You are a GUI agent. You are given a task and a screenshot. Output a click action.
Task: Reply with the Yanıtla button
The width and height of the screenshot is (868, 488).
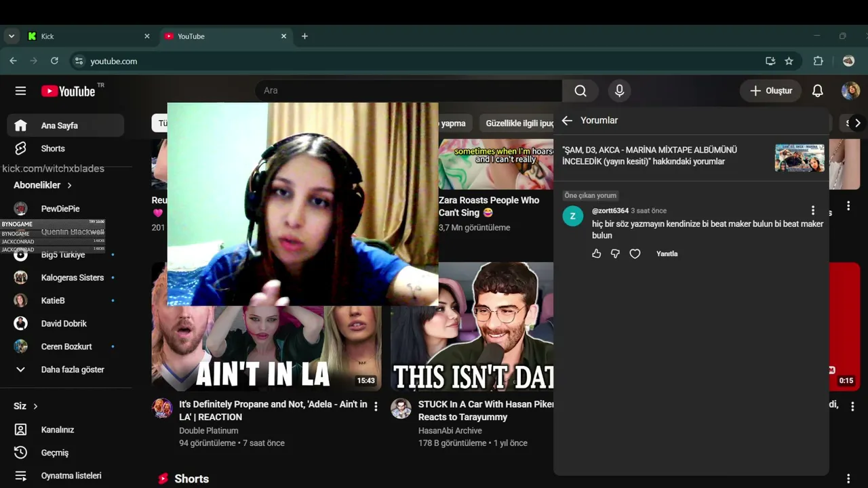point(667,253)
